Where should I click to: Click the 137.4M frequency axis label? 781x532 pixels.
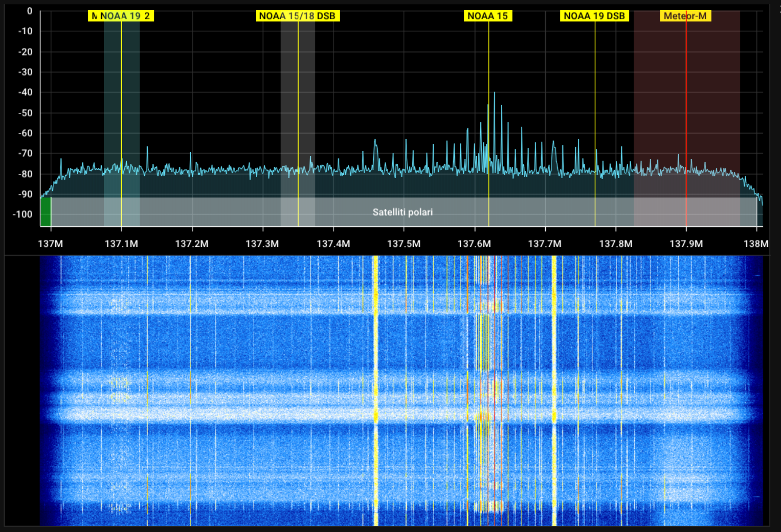pos(333,244)
